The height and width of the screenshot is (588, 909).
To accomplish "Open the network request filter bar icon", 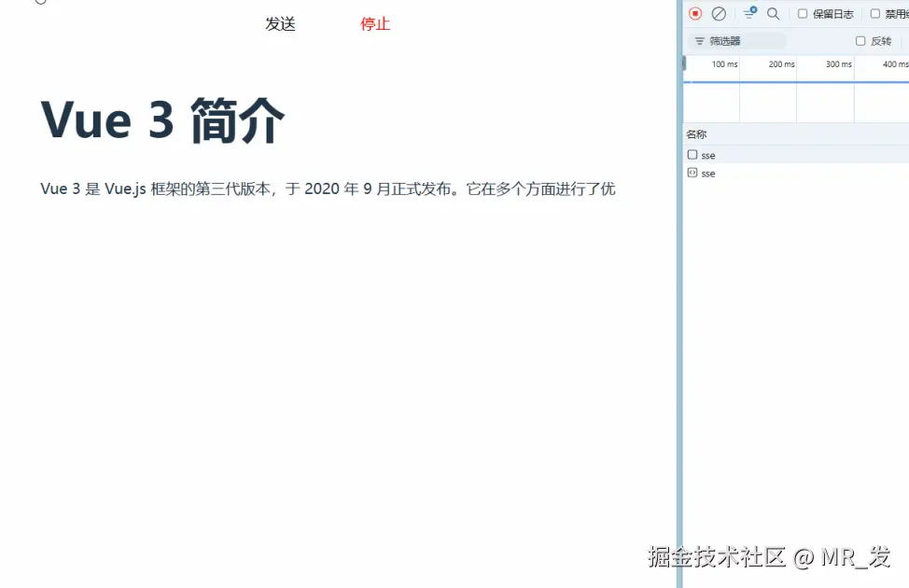I will click(748, 13).
